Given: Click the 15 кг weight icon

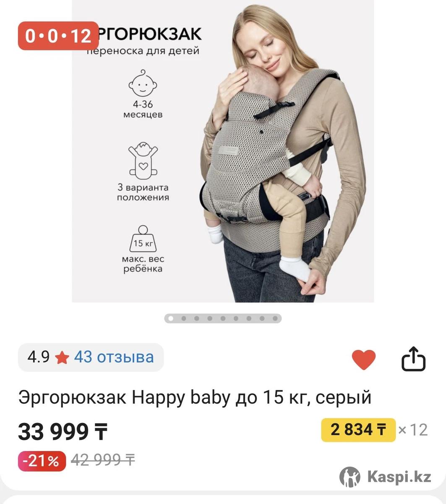Looking at the screenshot, I should point(143,239).
